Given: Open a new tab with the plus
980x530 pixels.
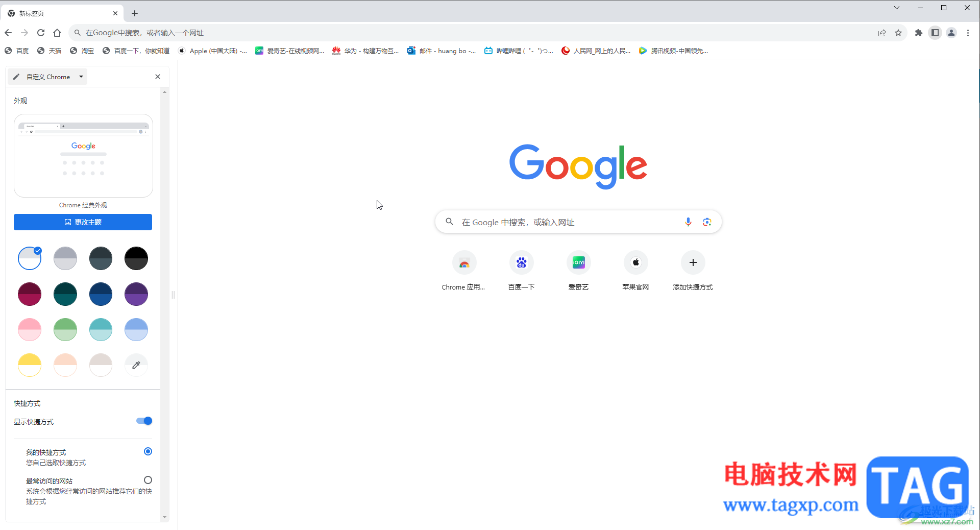Looking at the screenshot, I should pyautogui.click(x=135, y=13).
